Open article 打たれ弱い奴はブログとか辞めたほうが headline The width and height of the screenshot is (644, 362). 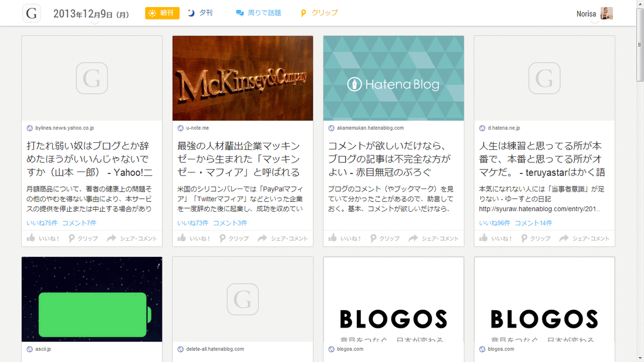click(x=90, y=159)
